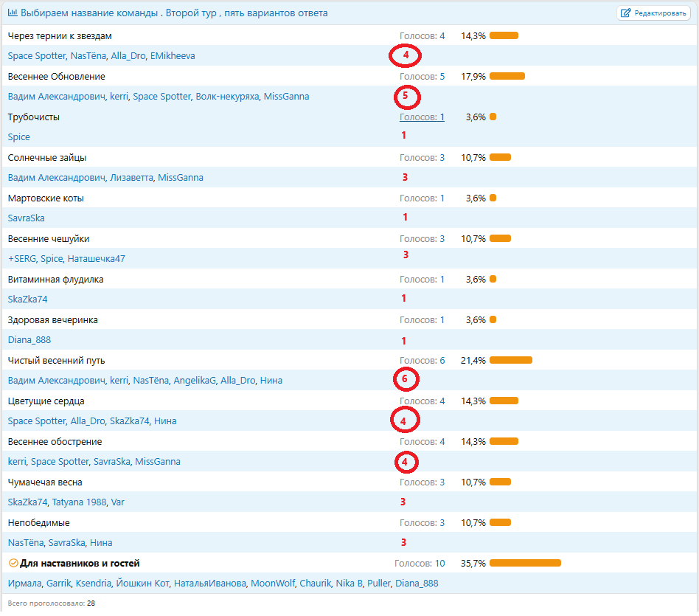Screen dimensions: 699x616
Task: Open Tatyana 1988 profile link
Action: click(80, 502)
